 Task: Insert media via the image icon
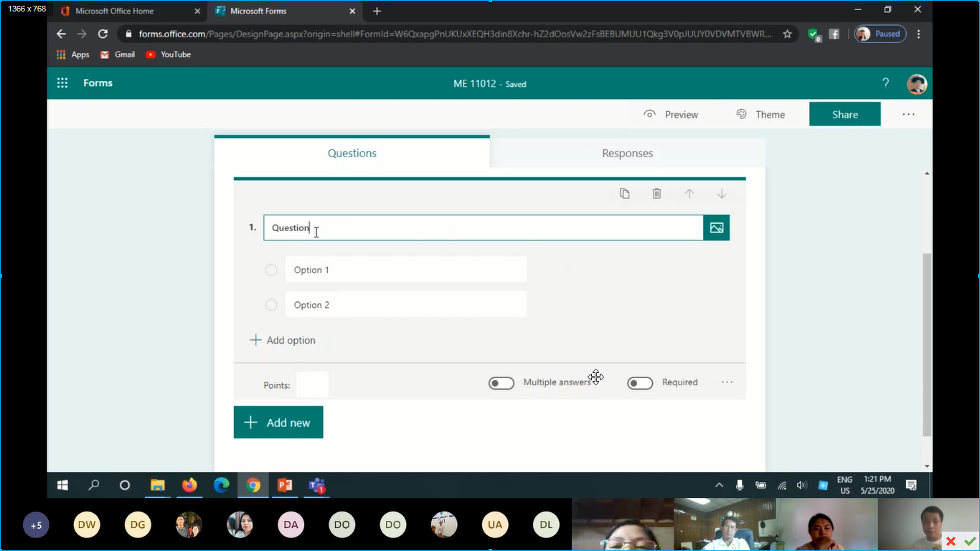tap(717, 227)
